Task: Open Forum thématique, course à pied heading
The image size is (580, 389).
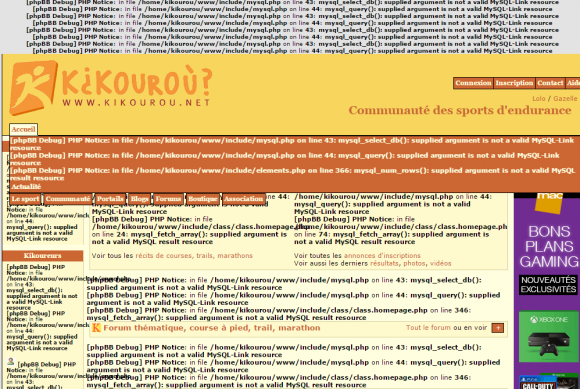Action: pyautogui.click(x=212, y=328)
